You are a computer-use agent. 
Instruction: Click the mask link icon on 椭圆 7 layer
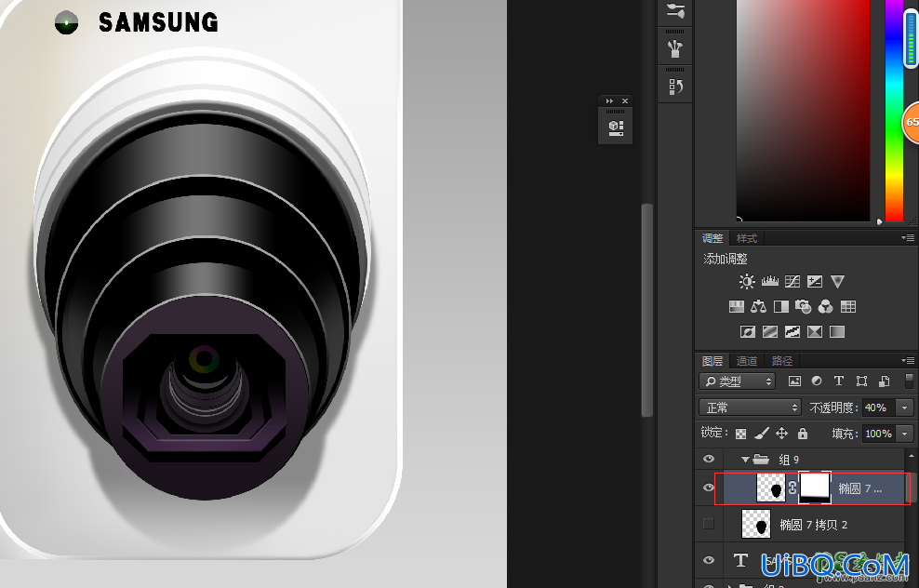(792, 488)
